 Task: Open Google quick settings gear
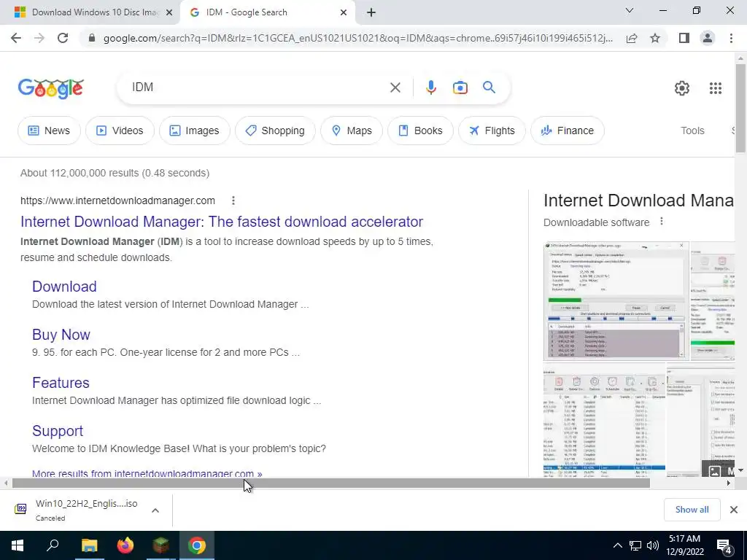(x=682, y=88)
